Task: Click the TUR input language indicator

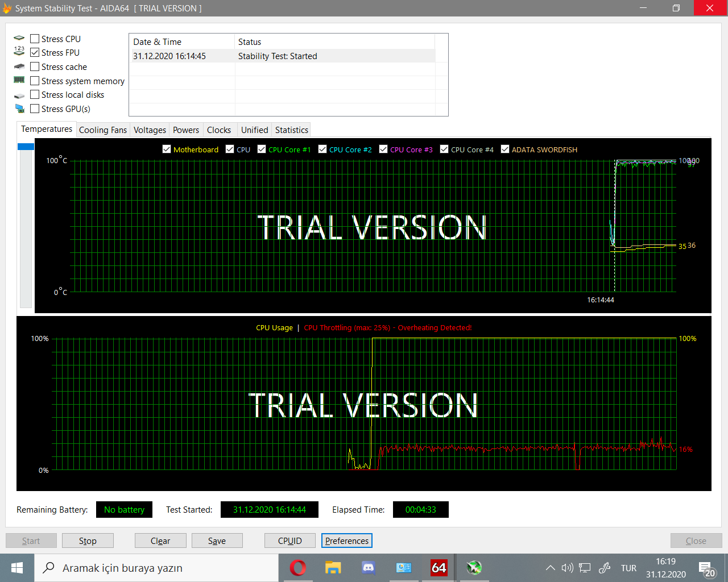Action: (x=628, y=568)
